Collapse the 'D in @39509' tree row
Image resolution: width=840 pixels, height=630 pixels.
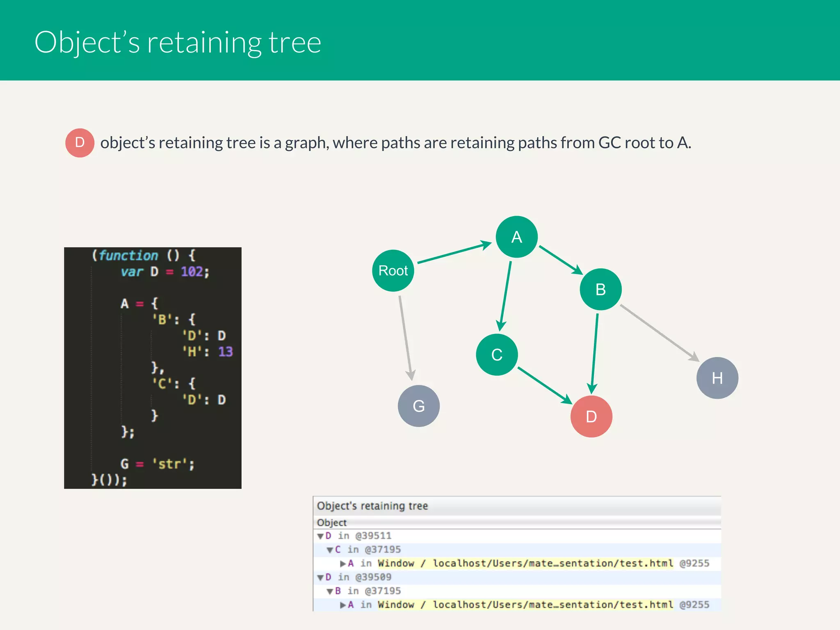tap(320, 577)
